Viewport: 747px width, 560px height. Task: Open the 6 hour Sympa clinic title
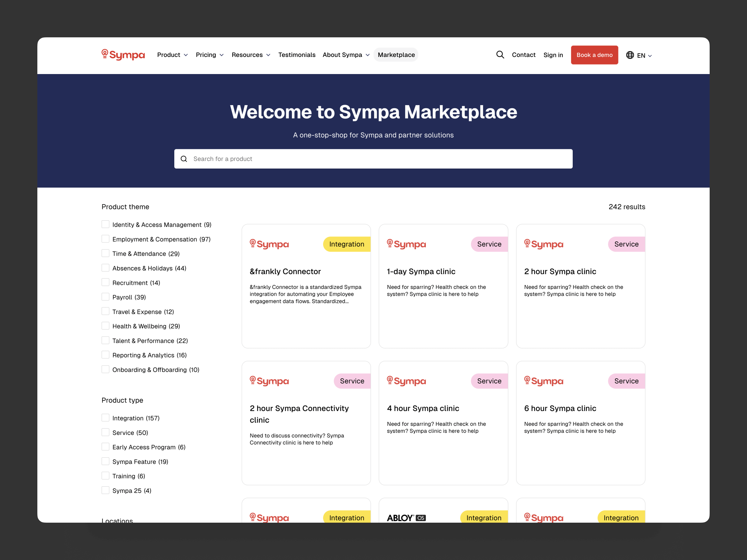[560, 408]
